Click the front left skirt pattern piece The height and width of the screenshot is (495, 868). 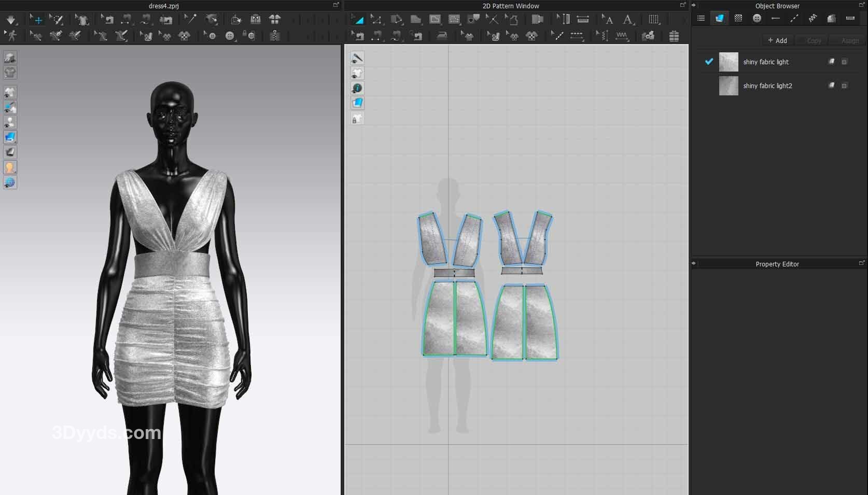pyautogui.click(x=440, y=318)
